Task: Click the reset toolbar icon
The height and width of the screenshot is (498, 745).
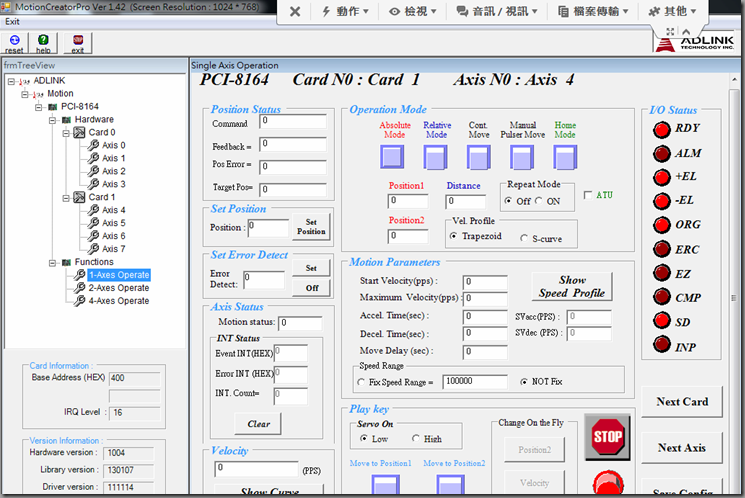Action: coord(14,42)
